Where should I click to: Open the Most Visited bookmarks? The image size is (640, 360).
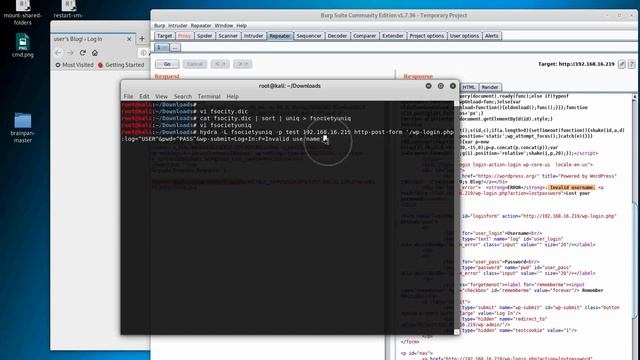(74, 65)
